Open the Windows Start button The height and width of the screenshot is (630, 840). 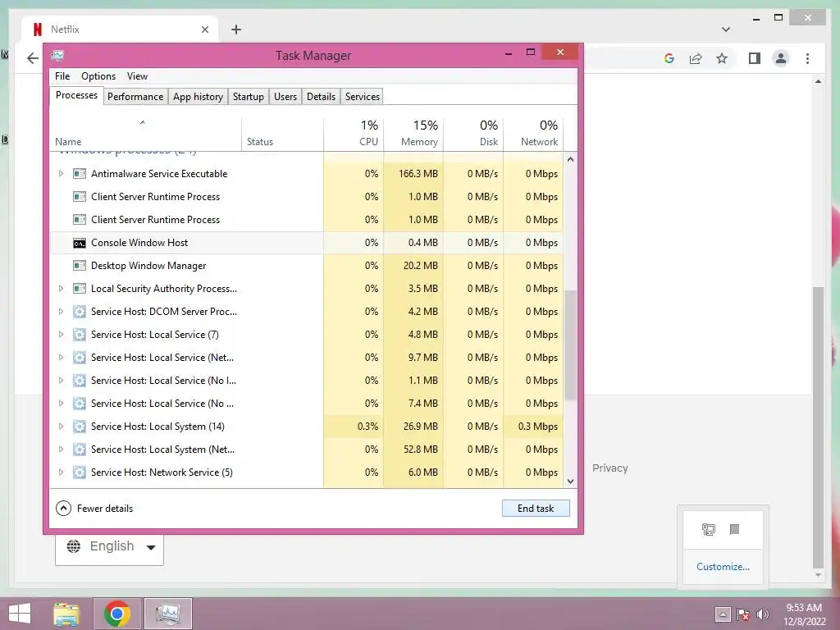[20, 614]
